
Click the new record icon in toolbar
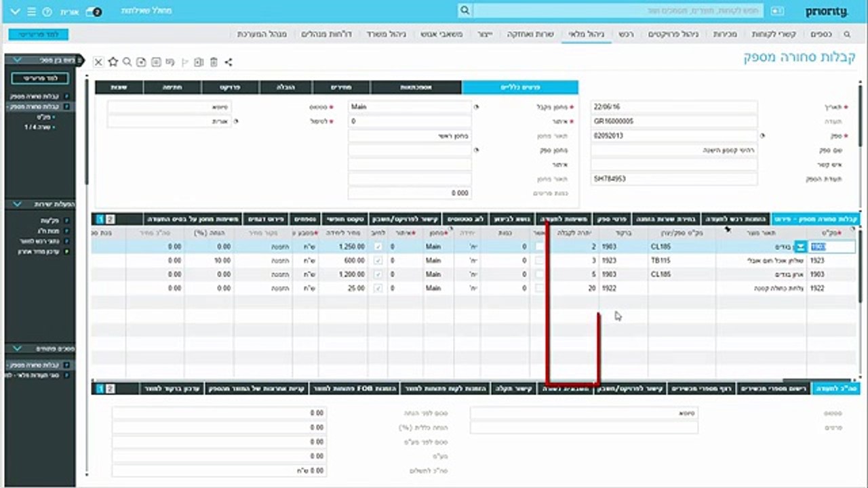coord(141,62)
